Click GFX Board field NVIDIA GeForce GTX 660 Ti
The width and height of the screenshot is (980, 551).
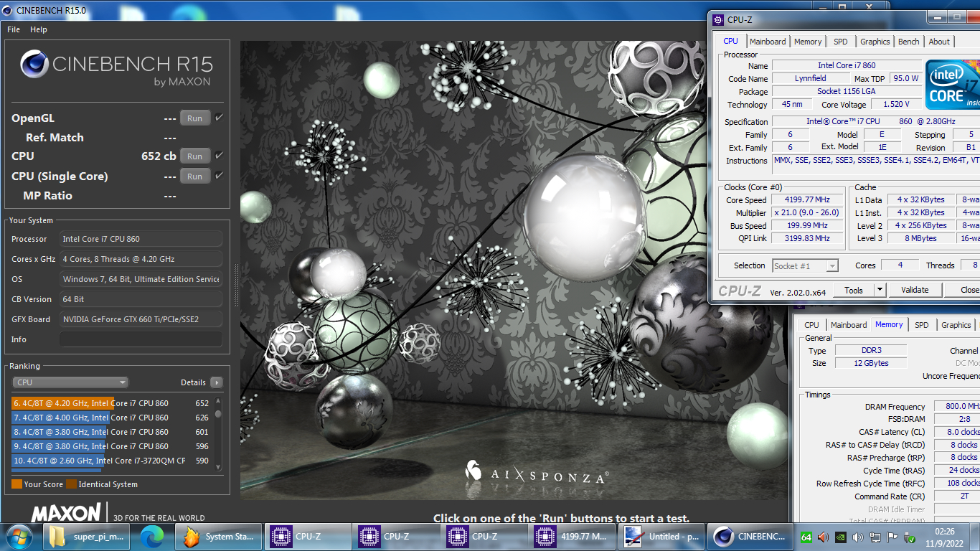(141, 319)
